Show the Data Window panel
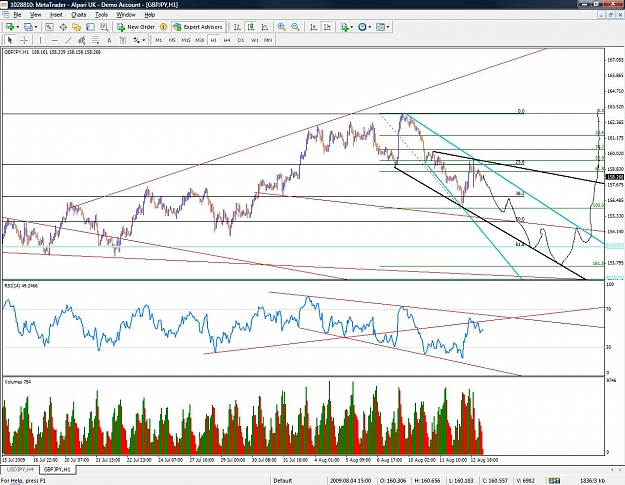 point(63,27)
